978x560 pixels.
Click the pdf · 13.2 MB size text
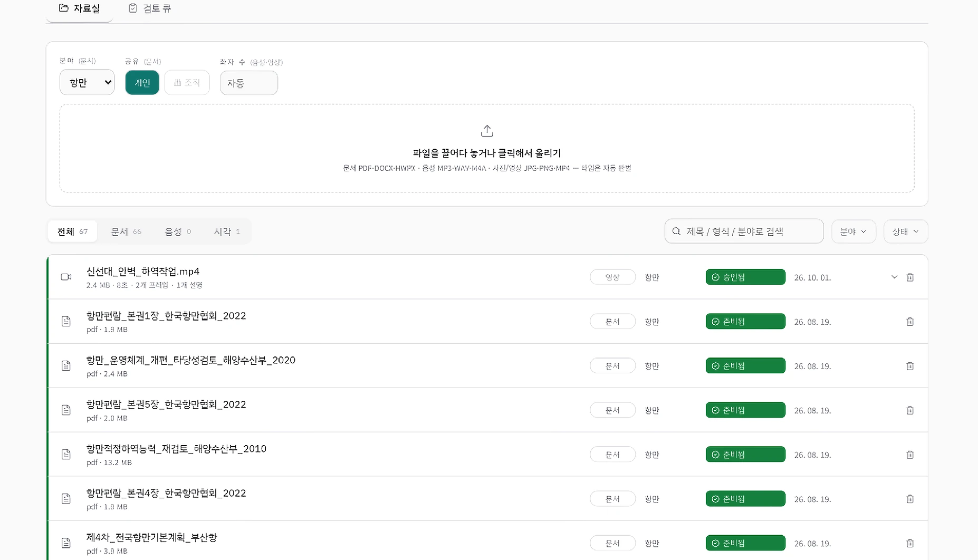[x=109, y=462]
